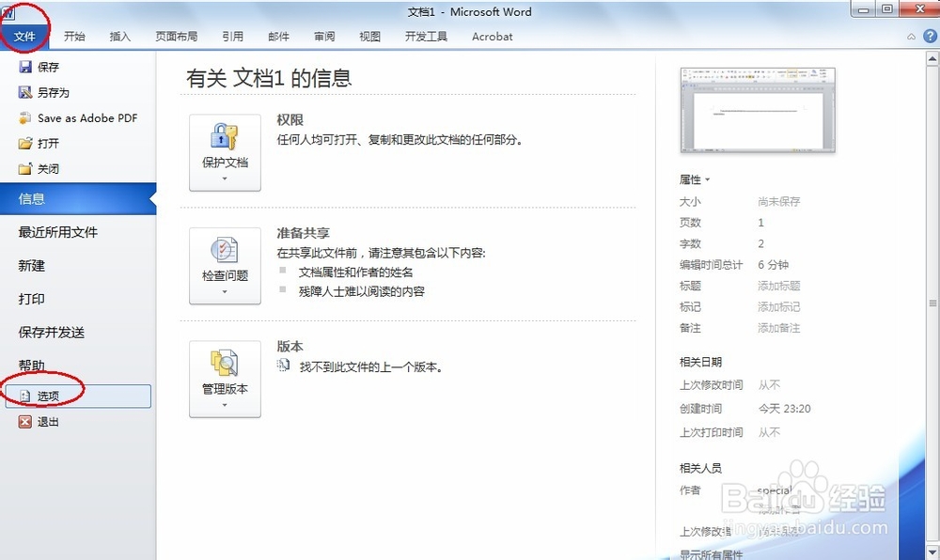940x560 pixels.
Task: Click the 打开 Open text label
Action: click(49, 144)
